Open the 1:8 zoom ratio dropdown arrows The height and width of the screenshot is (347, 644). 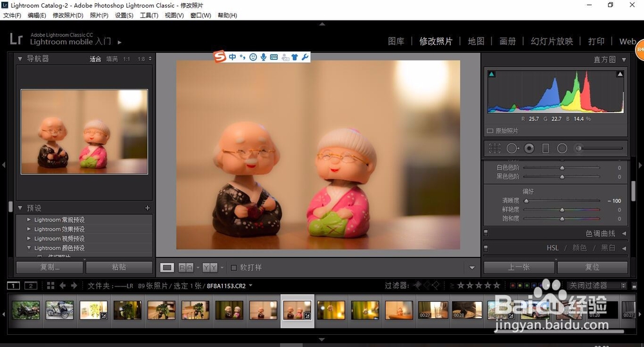[150, 59]
